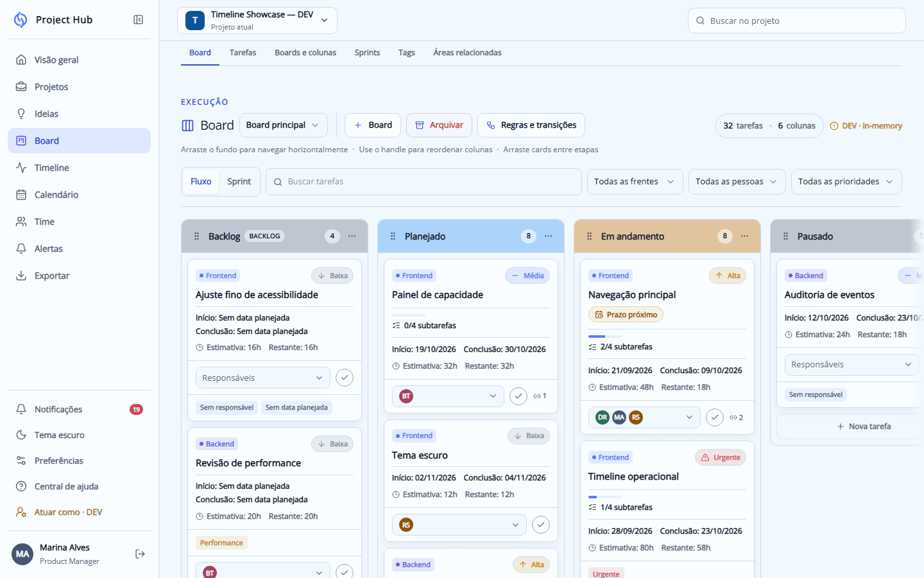The height and width of the screenshot is (578, 924).
Task: Expand Todas as prioridades filter
Action: pos(846,182)
